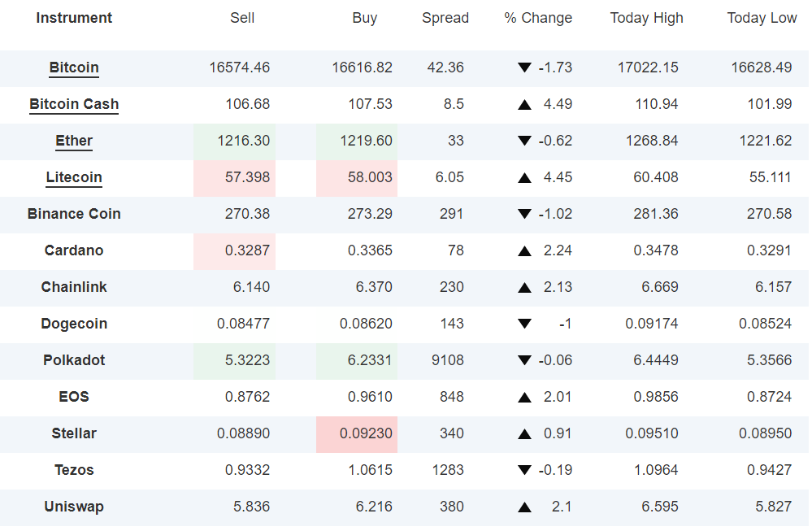Image resolution: width=812 pixels, height=531 pixels.
Task: Click the Polkadot instrument name
Action: (74, 360)
